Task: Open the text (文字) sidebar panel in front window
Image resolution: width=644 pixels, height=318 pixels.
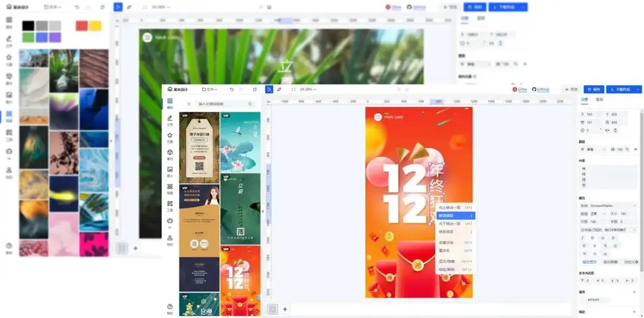Action: 169,121
